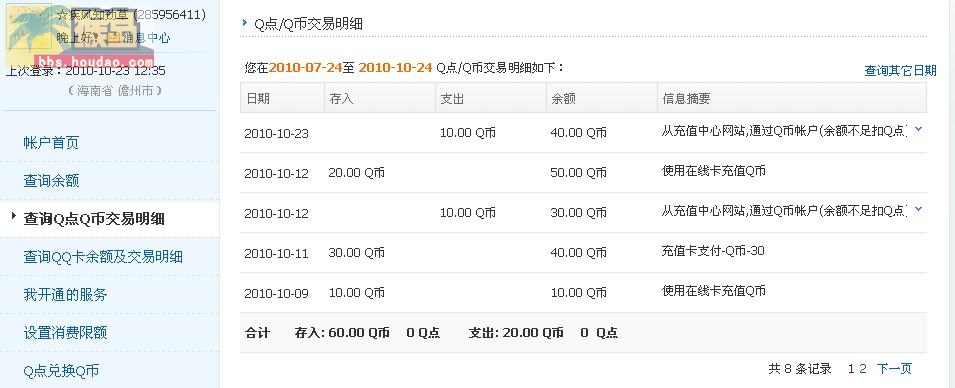
Task: Click 下一页 next page link
Action: (x=894, y=369)
